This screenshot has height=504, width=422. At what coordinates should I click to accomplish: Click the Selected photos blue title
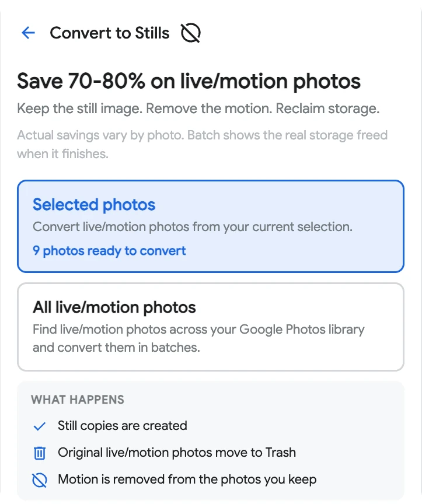tap(94, 204)
